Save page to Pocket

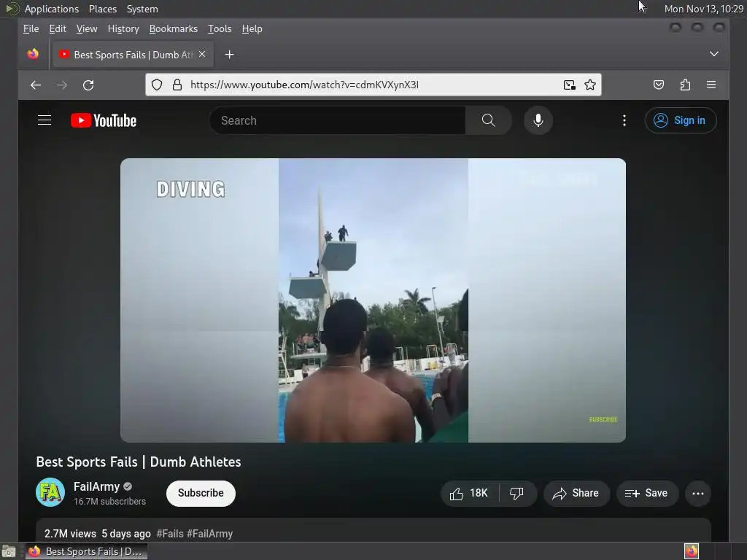tap(659, 85)
